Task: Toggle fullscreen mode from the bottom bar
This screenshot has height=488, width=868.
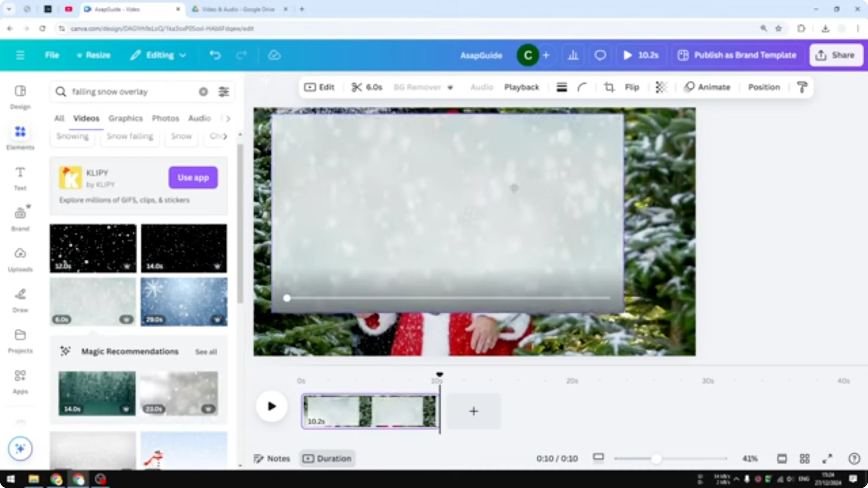Action: pyautogui.click(x=828, y=458)
